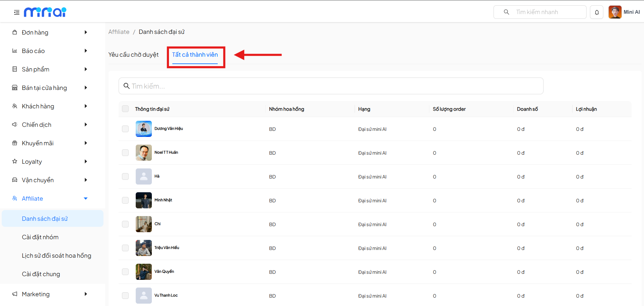This screenshot has width=644, height=306.
Task: Click the Đơn hàng bag icon
Action: point(15,32)
